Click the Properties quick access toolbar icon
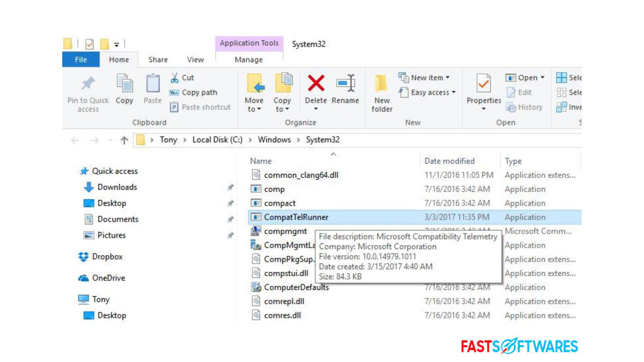This screenshot has height=362, width=644. click(x=90, y=44)
